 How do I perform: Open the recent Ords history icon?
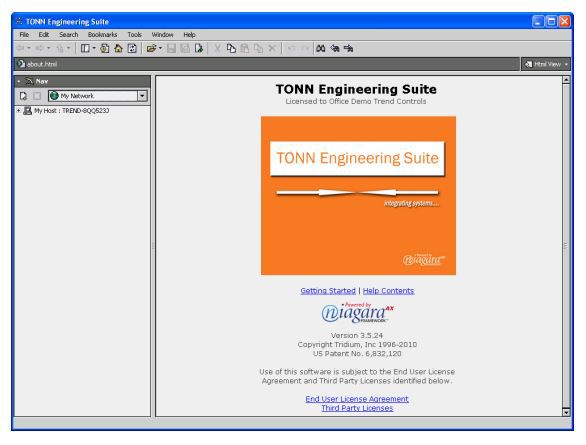tap(105, 48)
